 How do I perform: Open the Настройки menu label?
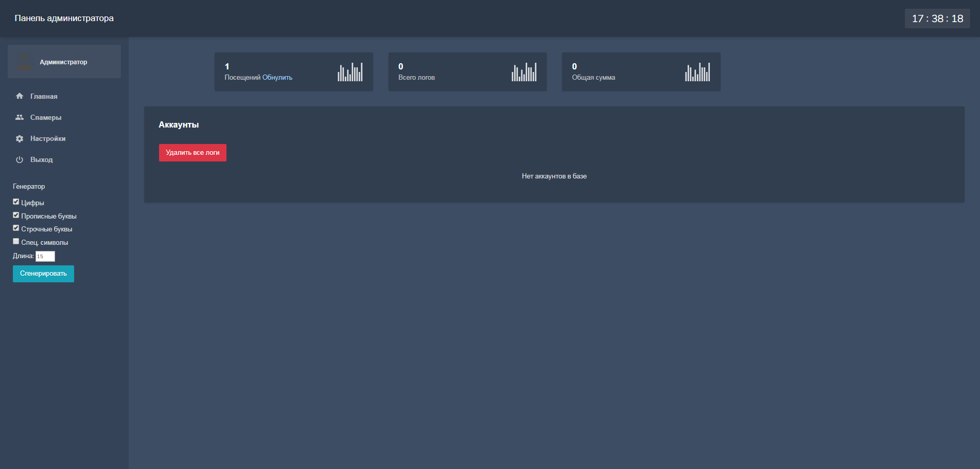[x=48, y=139]
